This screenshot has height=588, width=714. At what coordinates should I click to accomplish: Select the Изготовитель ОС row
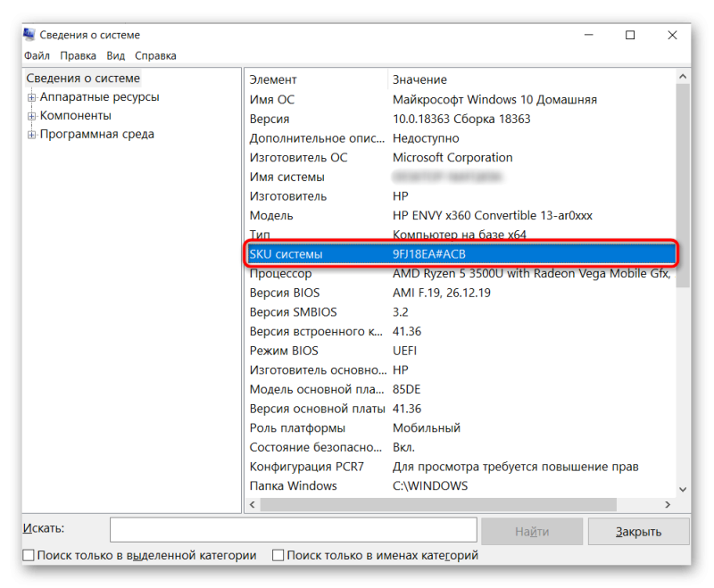pos(461,157)
